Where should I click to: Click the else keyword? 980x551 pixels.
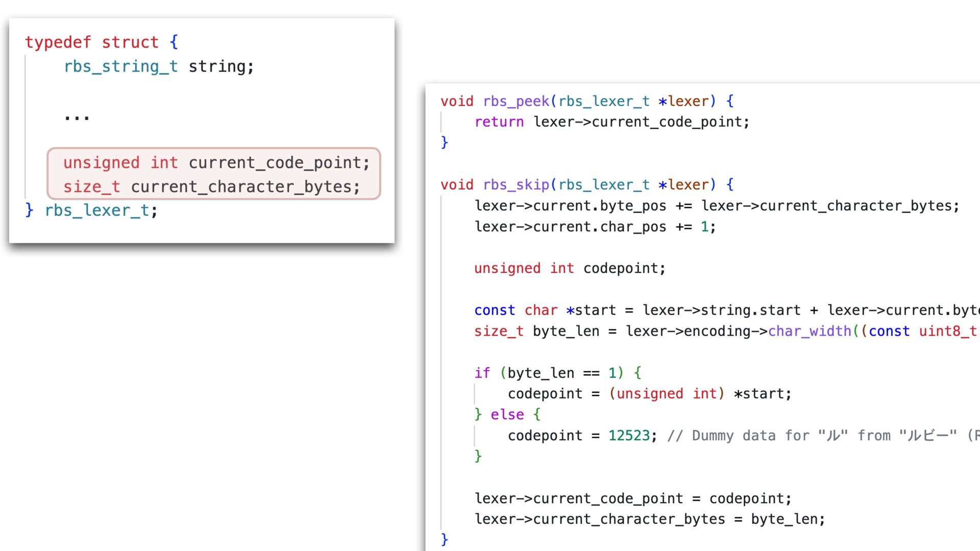pos(507,415)
